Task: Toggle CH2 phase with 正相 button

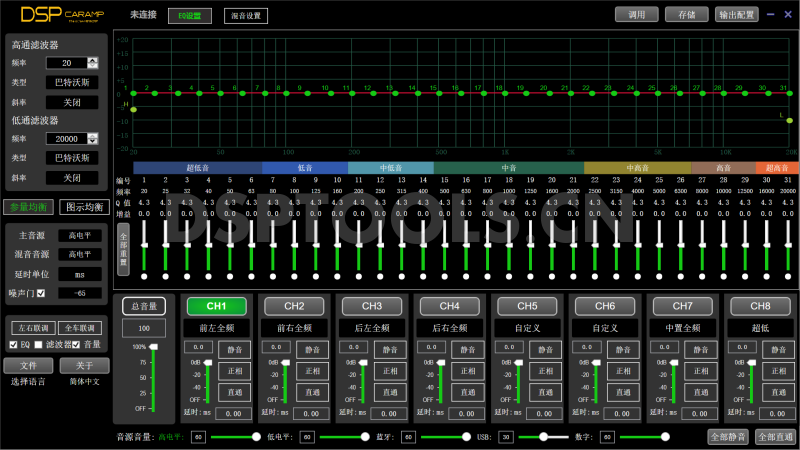Action: click(310, 371)
